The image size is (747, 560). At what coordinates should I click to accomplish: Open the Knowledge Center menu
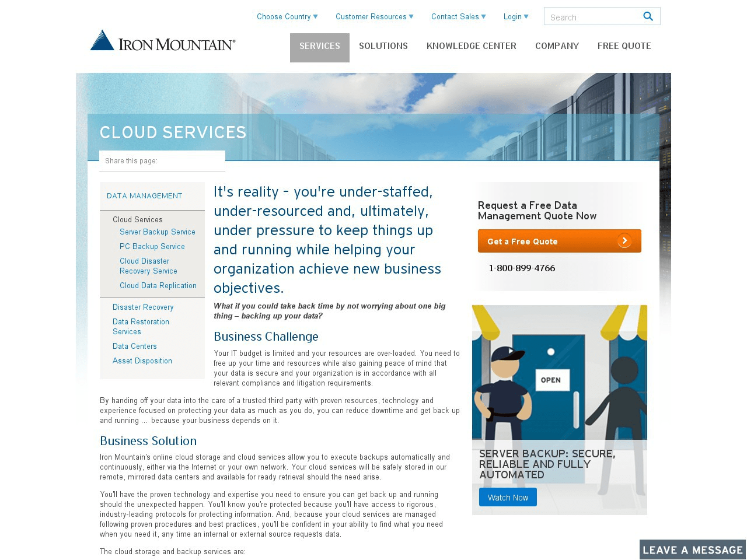point(472,46)
